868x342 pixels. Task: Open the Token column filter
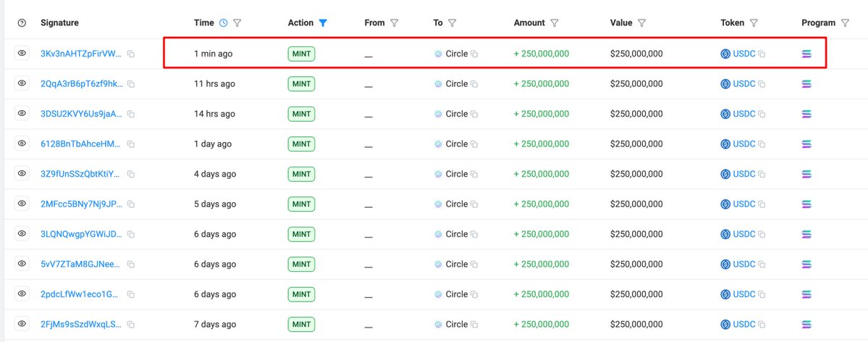coord(754,22)
